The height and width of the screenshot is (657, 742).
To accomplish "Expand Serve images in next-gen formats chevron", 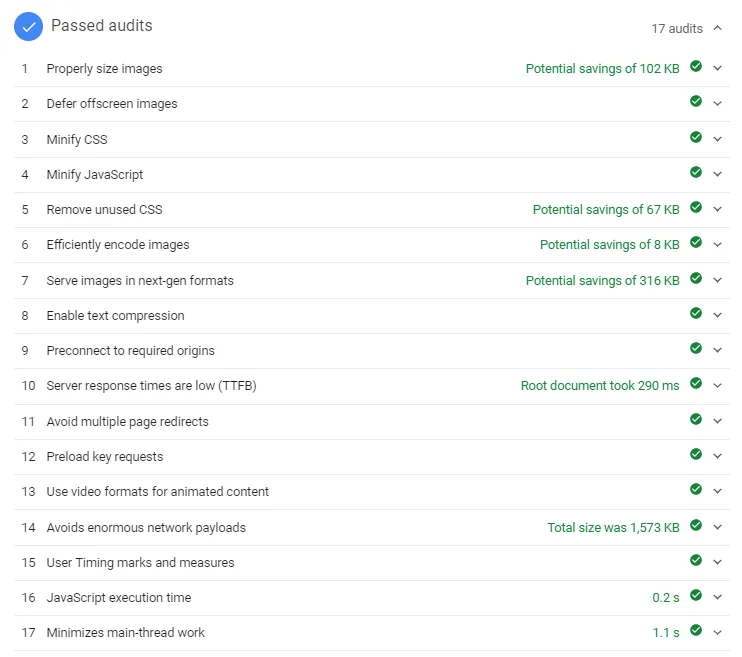I will 717,280.
